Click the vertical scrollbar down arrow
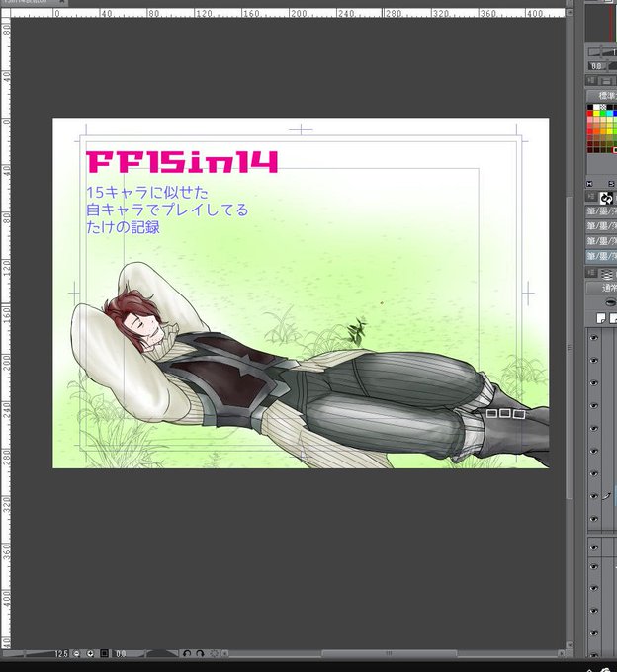Image resolution: width=617 pixels, height=672 pixels. tap(569, 645)
